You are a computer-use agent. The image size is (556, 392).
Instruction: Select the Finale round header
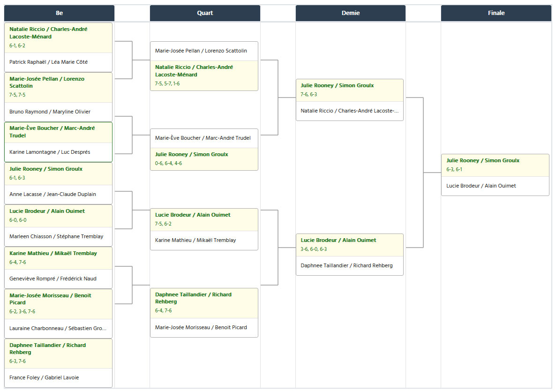[x=496, y=13]
